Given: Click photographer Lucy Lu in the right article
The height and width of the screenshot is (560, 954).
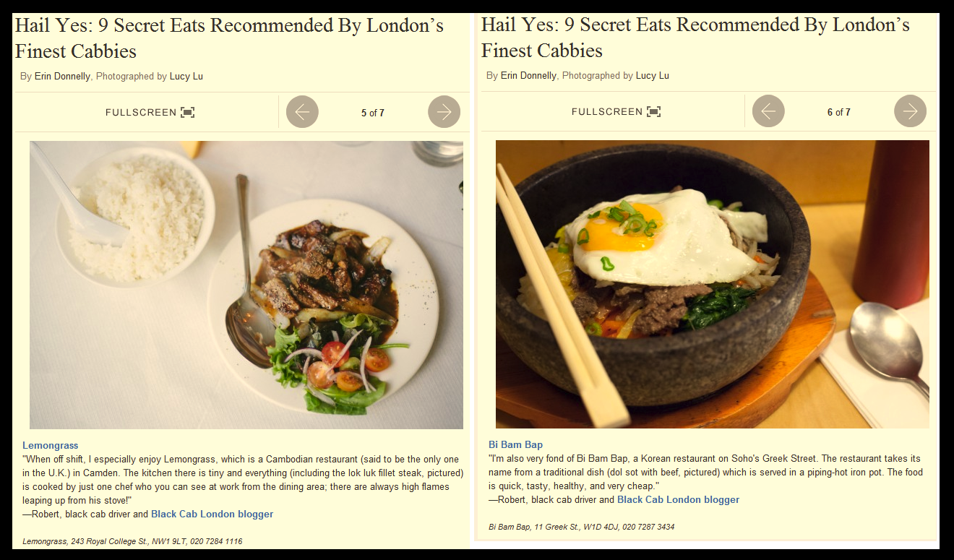Looking at the screenshot, I should pos(653,76).
